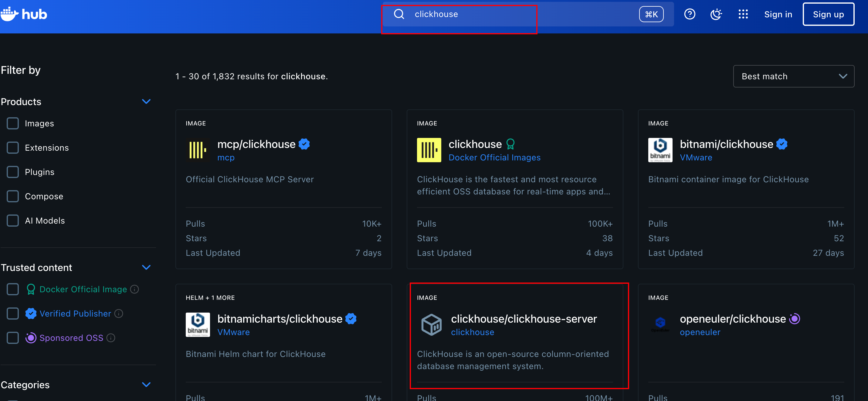868x401 pixels.
Task: Check the Compose filter checkbox
Action: 13,196
